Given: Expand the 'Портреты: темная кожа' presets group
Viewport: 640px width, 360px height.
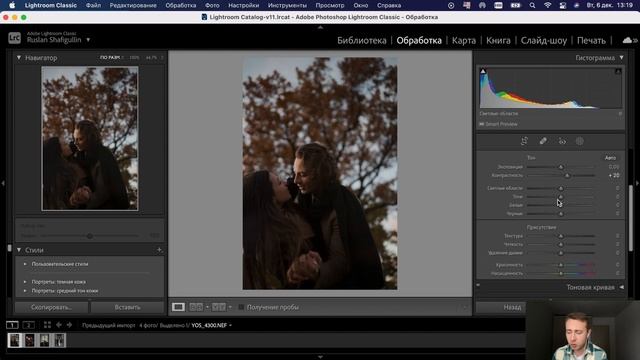Looking at the screenshot, I should [x=25, y=282].
